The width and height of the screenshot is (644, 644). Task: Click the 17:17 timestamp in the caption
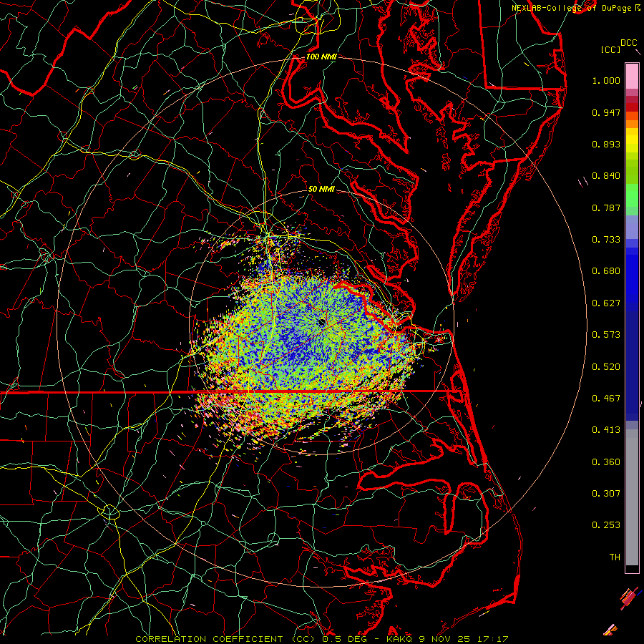pos(492,639)
